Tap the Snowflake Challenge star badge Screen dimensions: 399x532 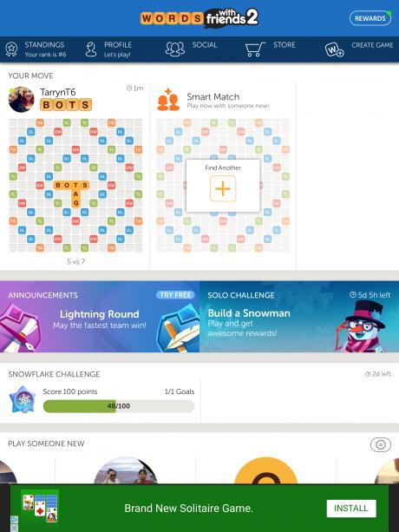click(x=23, y=399)
